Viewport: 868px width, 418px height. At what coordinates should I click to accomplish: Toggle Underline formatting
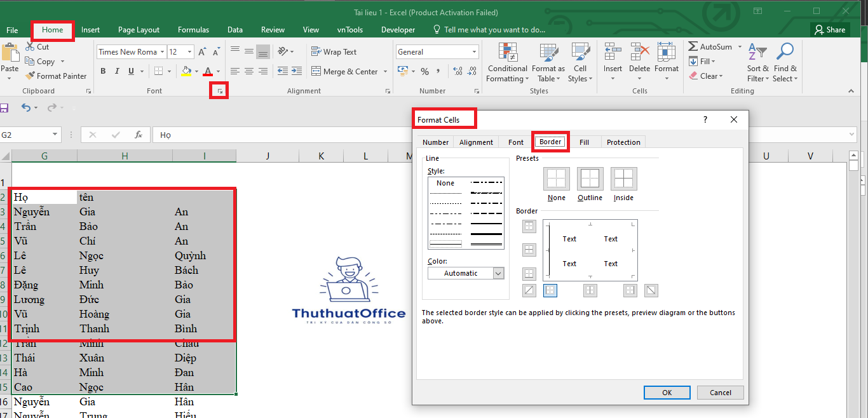click(x=132, y=71)
